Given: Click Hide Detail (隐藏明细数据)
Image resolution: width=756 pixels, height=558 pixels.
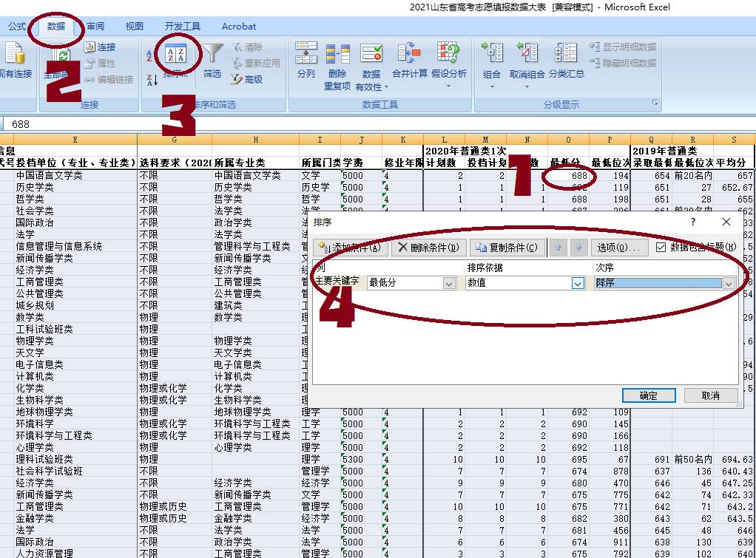Looking at the screenshot, I should click(622, 63).
